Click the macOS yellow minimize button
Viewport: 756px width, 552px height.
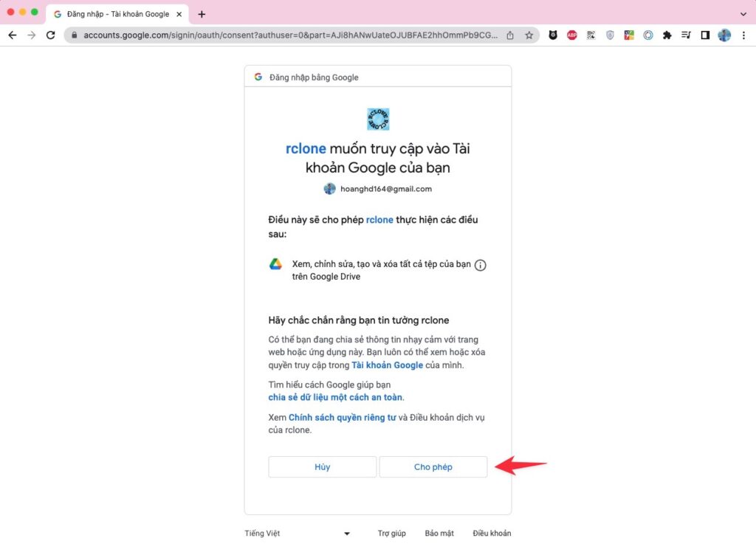[23, 12]
